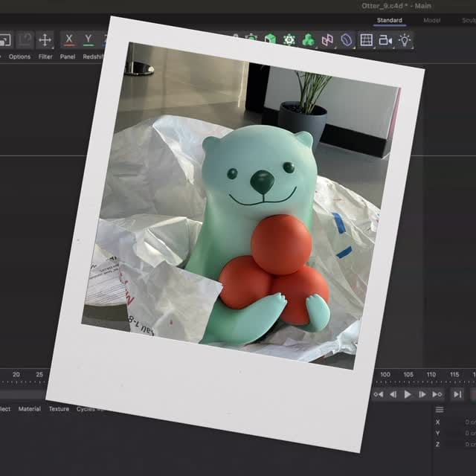Click frame 100 on the timeline ruler
Viewport: 476px width, 476px height.
385,375
